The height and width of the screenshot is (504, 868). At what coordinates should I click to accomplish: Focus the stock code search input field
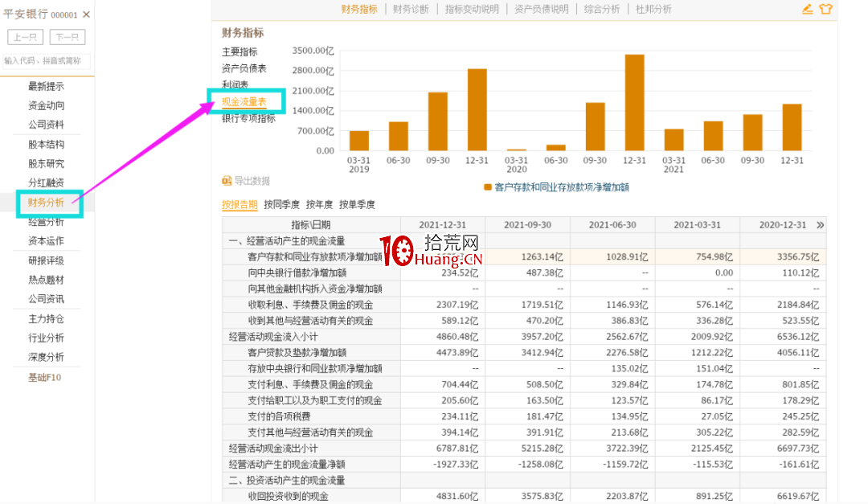[x=46, y=61]
